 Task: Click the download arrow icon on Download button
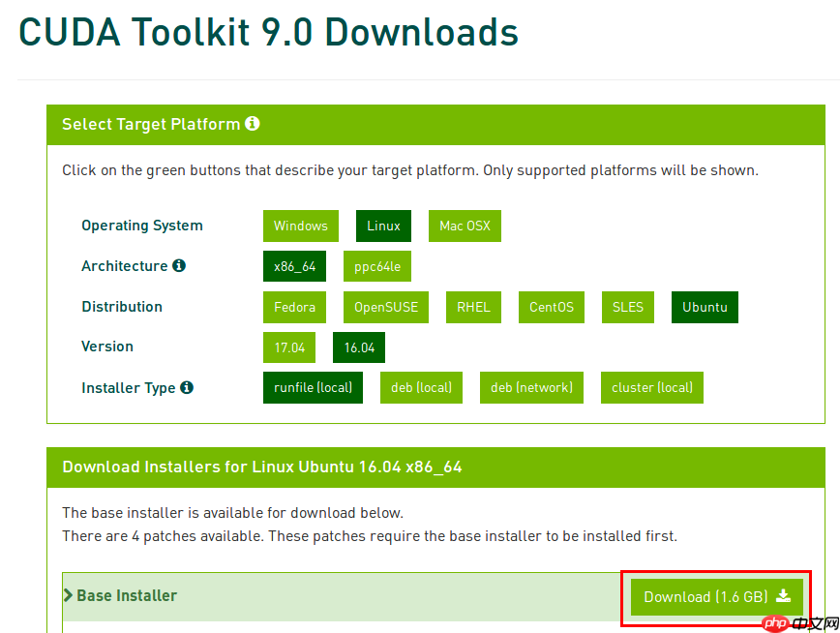[x=783, y=596]
